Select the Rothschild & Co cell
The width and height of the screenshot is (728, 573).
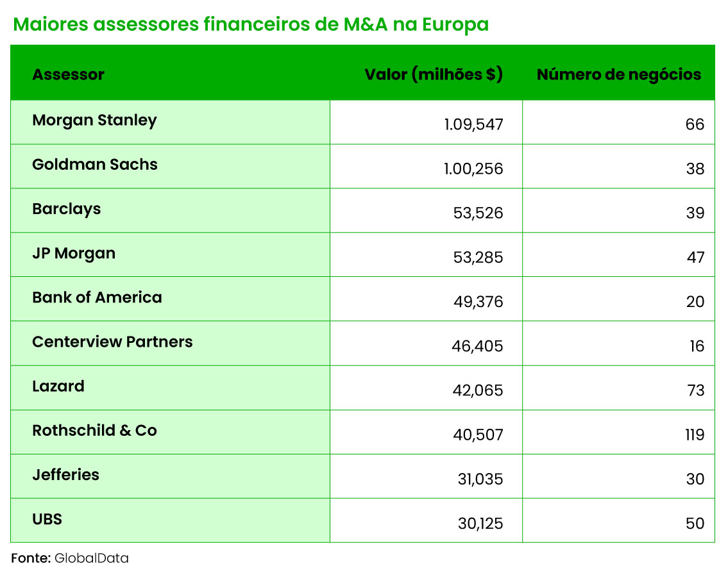94,430
